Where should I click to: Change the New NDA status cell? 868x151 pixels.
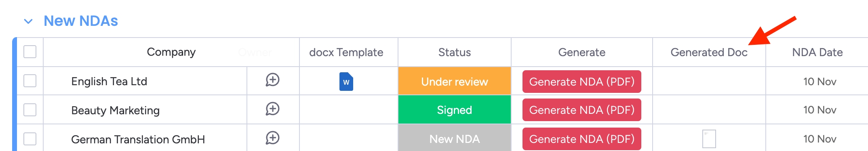point(455,138)
